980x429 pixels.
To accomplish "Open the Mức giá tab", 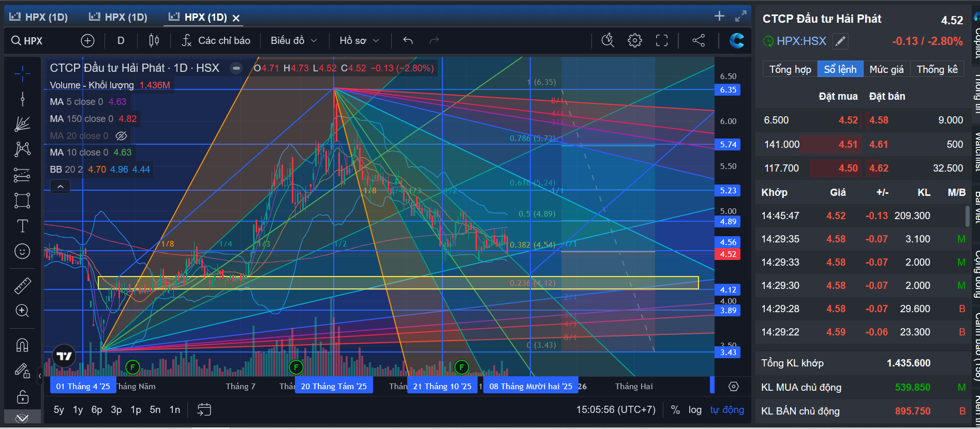I will pyautogui.click(x=886, y=69).
